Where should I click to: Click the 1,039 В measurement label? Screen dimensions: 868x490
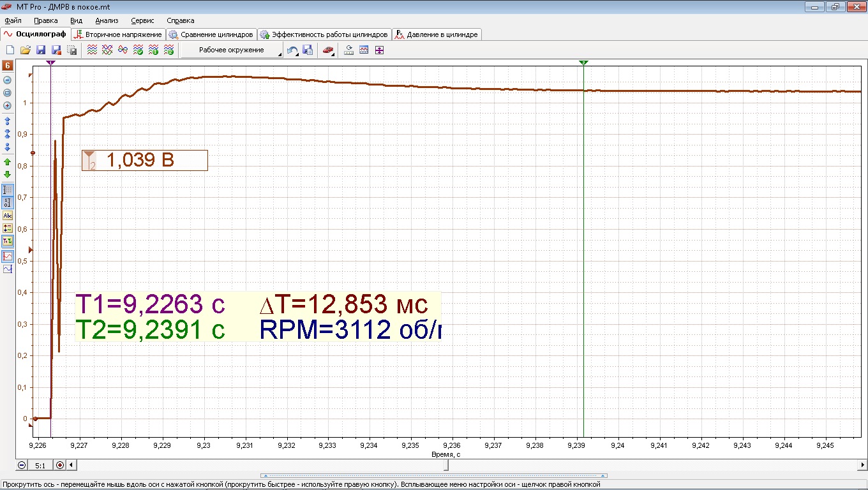click(145, 160)
